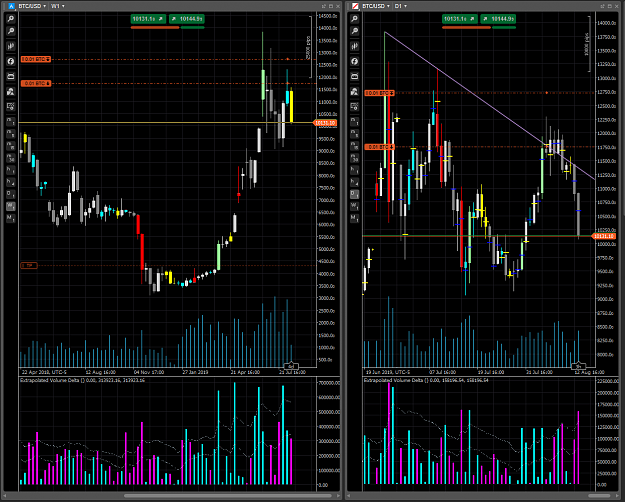Select lower 0.01 BTC order label, left chart

click(36, 83)
